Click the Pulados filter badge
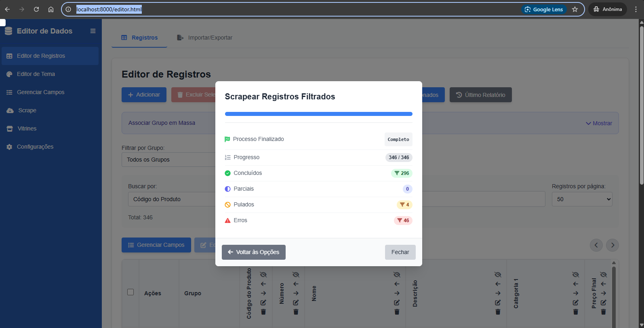The width and height of the screenshot is (644, 328). [404, 205]
